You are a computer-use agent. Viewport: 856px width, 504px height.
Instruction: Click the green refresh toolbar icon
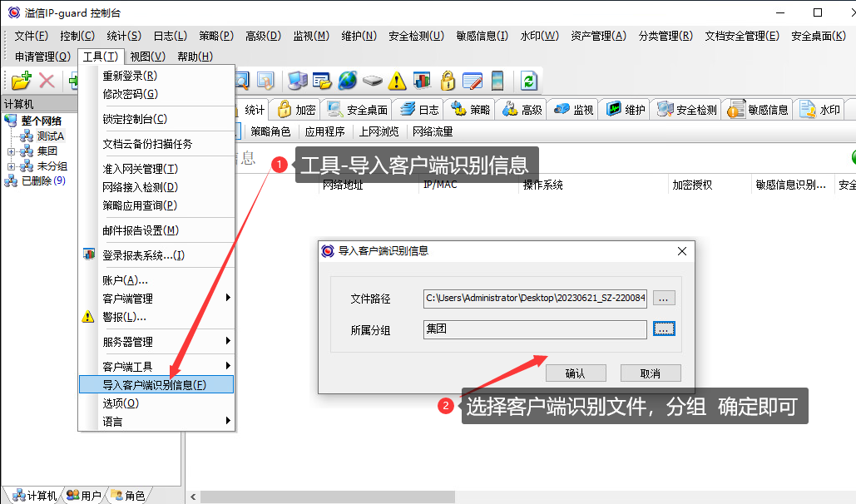528,81
